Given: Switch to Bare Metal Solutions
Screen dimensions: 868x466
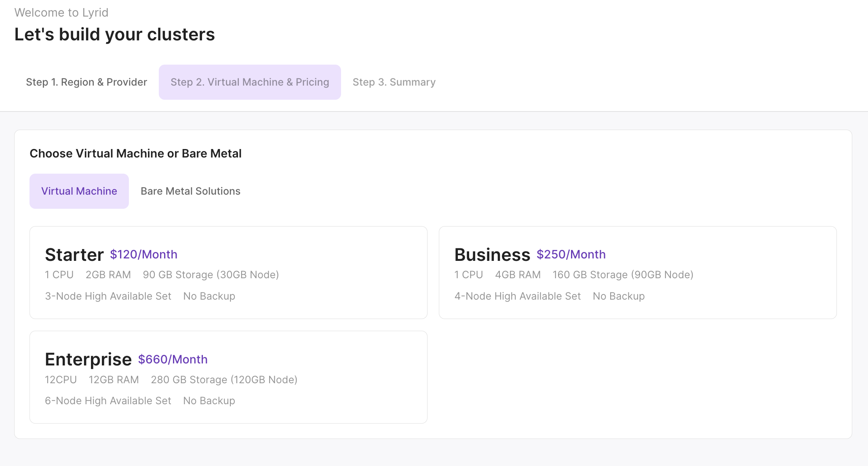Looking at the screenshot, I should click(190, 191).
